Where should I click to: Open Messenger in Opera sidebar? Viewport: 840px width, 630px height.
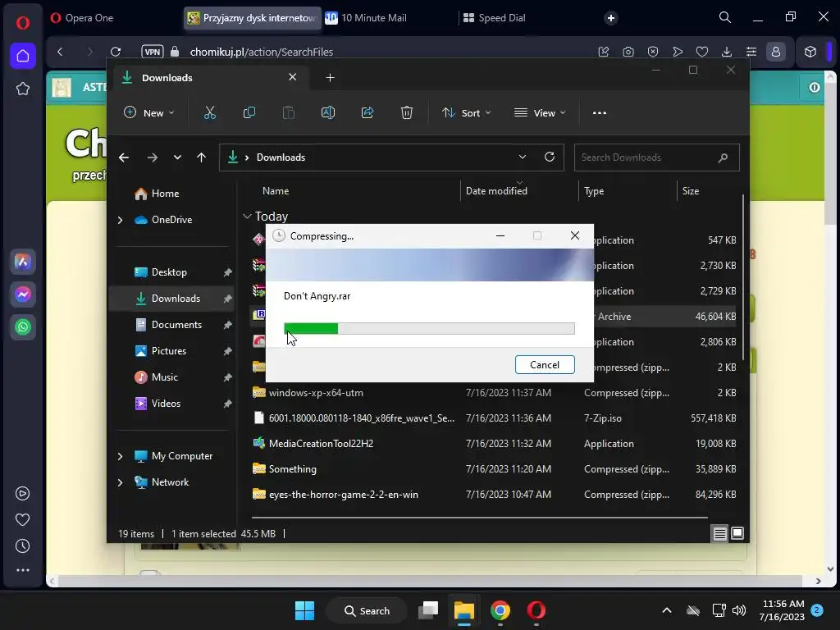point(22,294)
